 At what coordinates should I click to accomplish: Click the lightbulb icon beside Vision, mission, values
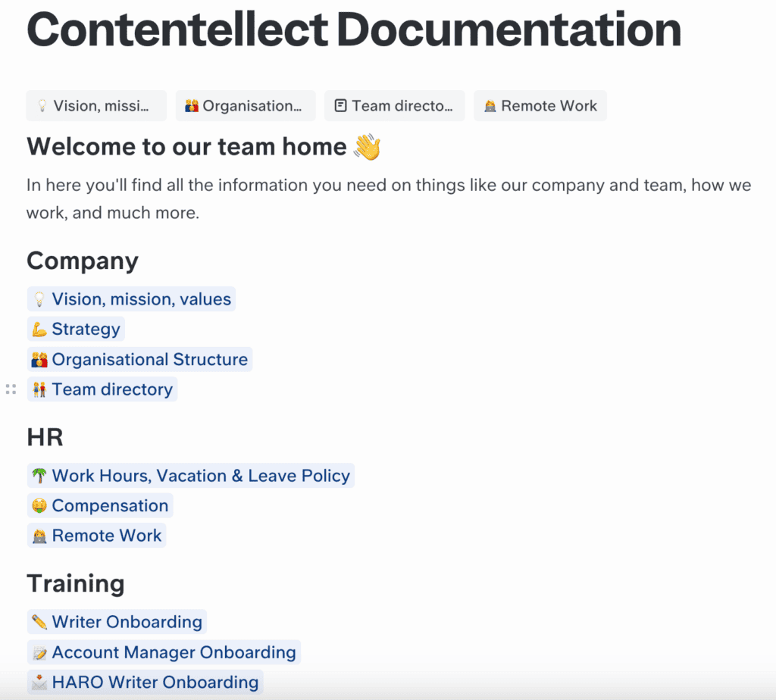click(39, 298)
